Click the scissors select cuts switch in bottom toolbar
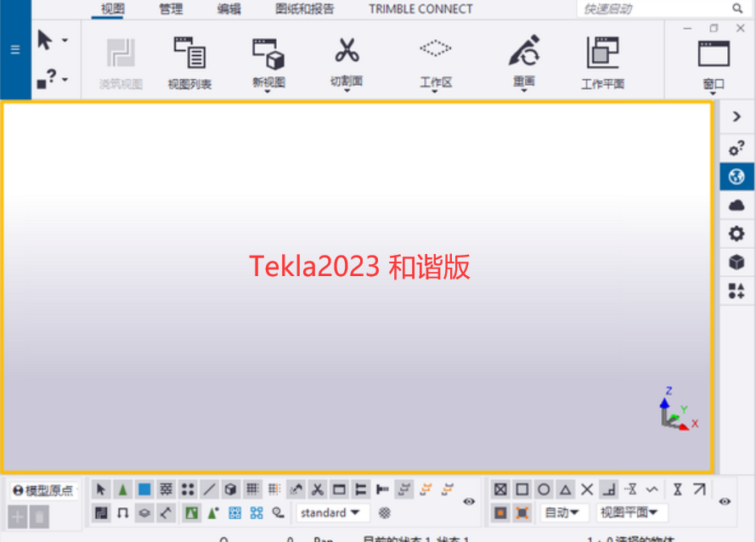 click(317, 489)
